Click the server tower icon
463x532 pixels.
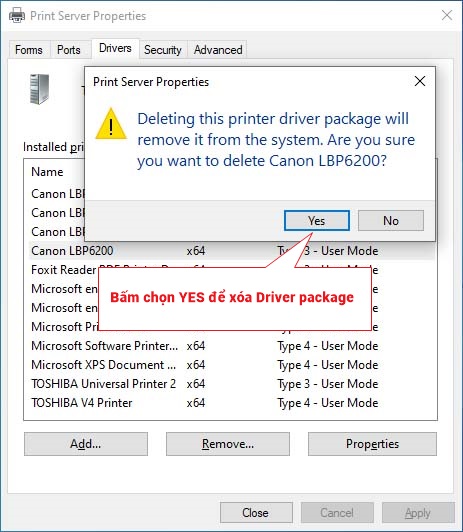point(39,89)
